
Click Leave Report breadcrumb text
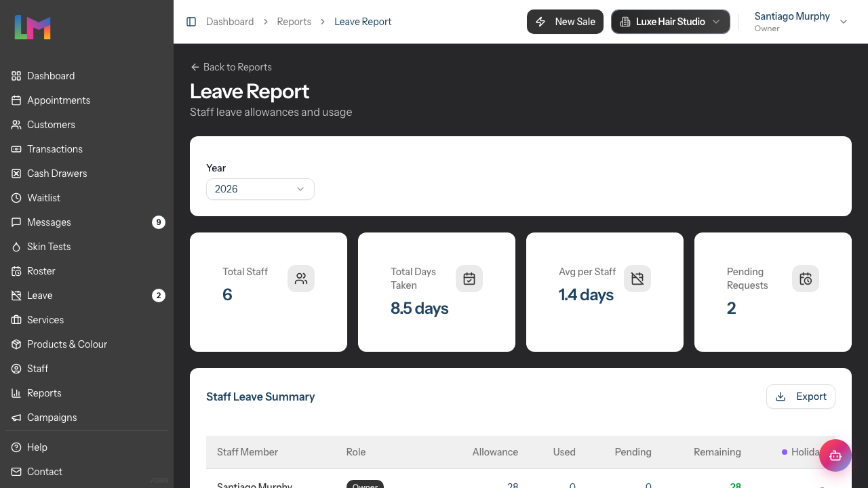(363, 22)
